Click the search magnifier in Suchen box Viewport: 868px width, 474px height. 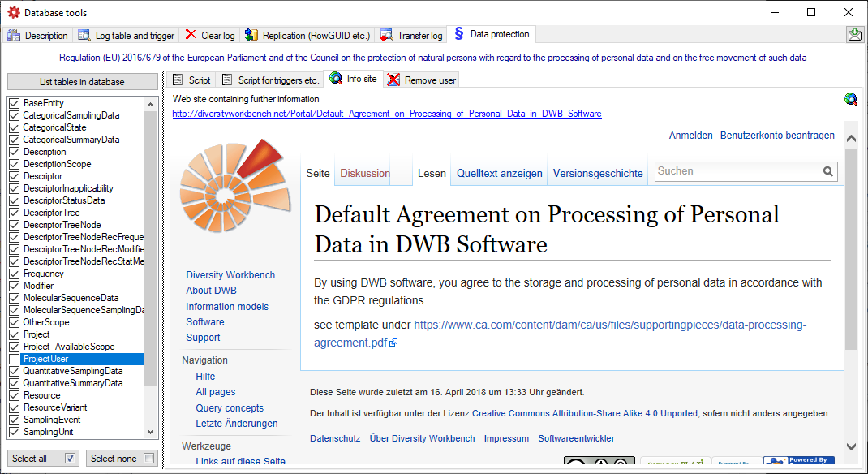[828, 171]
